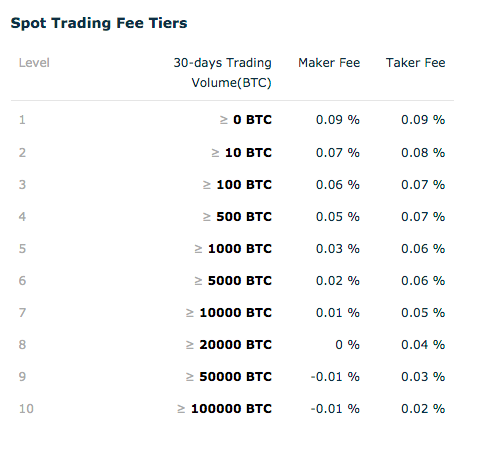Select the 30-days Trading Volume(BTC) header
Screen dimensions: 494x460
click(x=222, y=73)
